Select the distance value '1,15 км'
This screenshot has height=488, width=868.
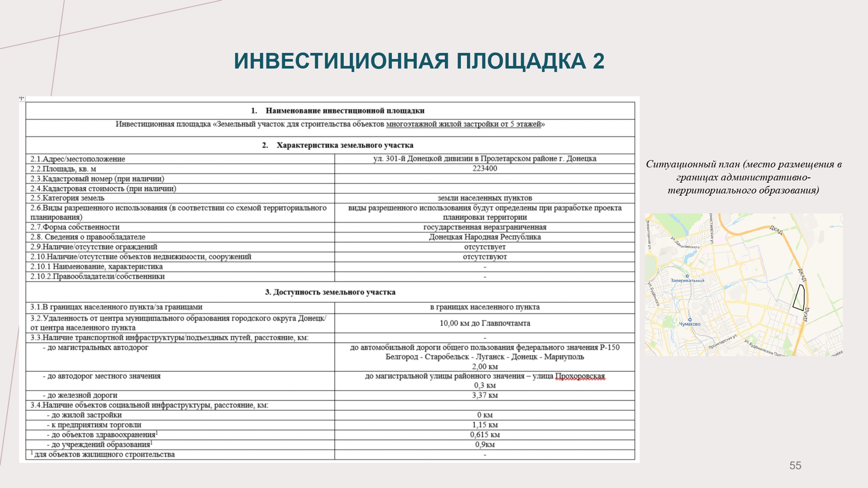click(485, 425)
